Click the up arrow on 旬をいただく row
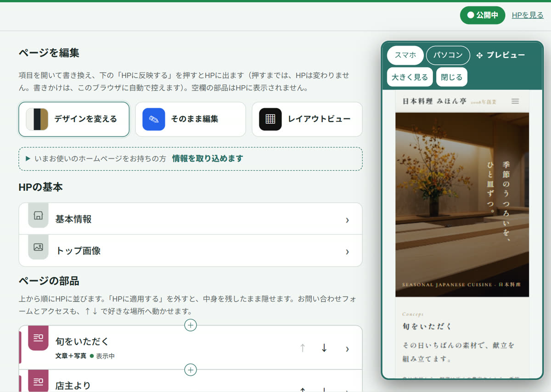The image size is (551, 392). tap(303, 348)
